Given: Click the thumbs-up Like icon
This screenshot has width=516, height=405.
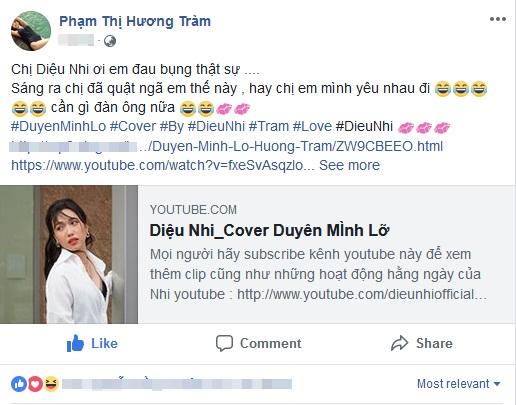Looking at the screenshot, I should point(75,343).
